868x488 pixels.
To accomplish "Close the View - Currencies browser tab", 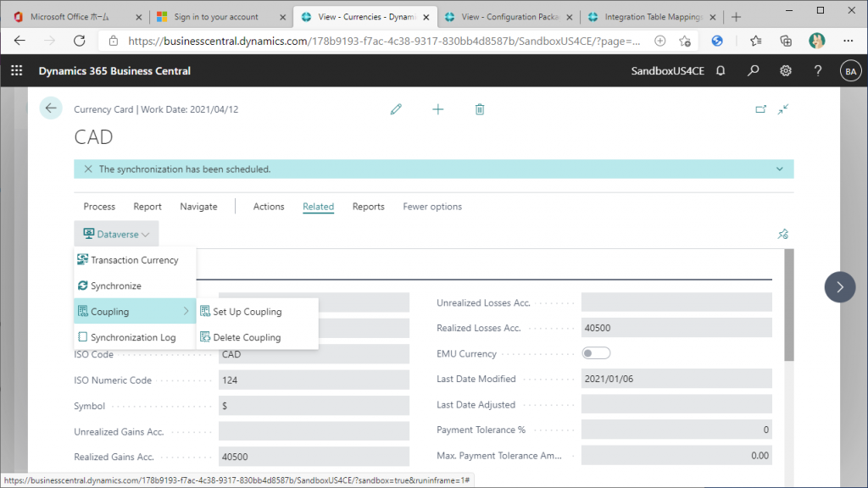I will coord(426,17).
